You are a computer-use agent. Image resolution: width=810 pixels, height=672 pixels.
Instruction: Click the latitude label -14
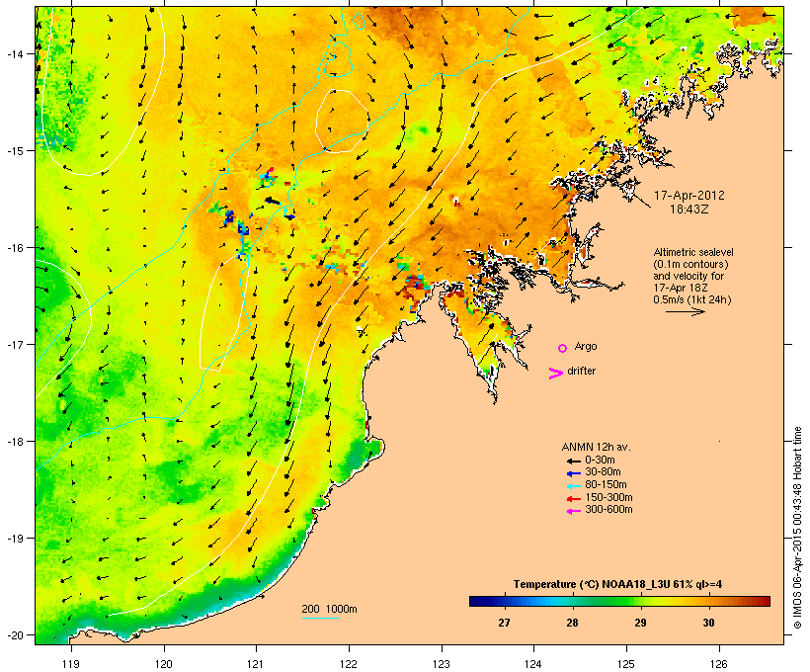[x=16, y=54]
